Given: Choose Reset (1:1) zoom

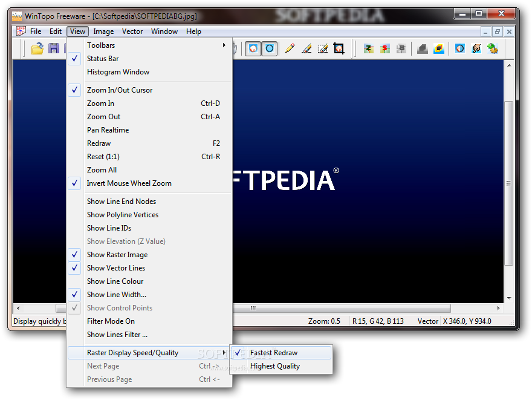Looking at the screenshot, I should click(149, 157).
